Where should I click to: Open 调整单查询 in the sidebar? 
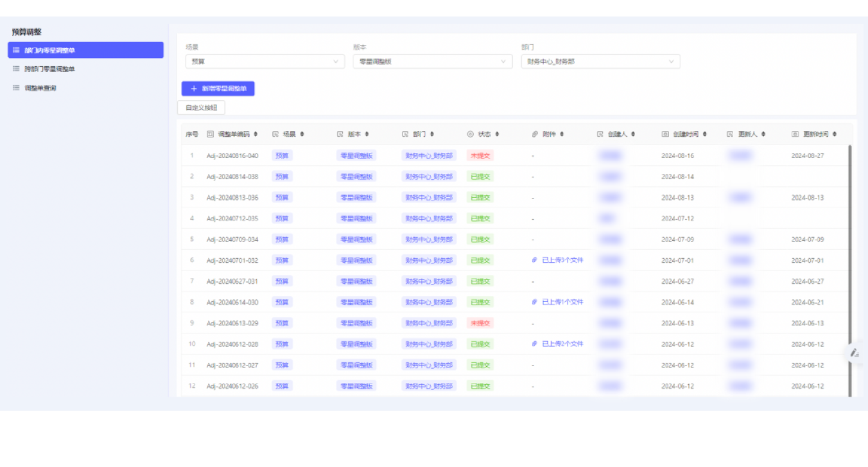pyautogui.click(x=40, y=88)
